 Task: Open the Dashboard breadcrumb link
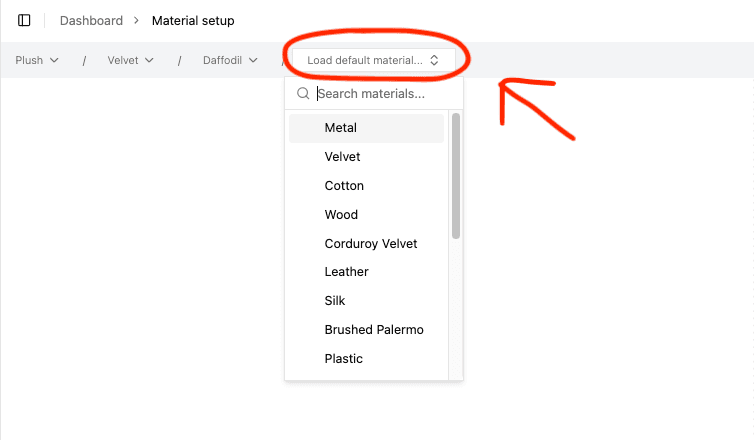(x=91, y=21)
